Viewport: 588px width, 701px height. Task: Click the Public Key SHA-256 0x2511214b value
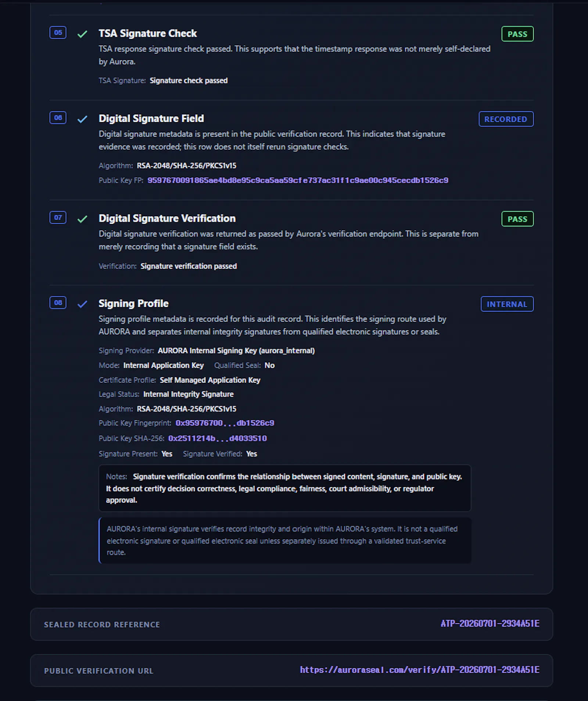(x=218, y=438)
